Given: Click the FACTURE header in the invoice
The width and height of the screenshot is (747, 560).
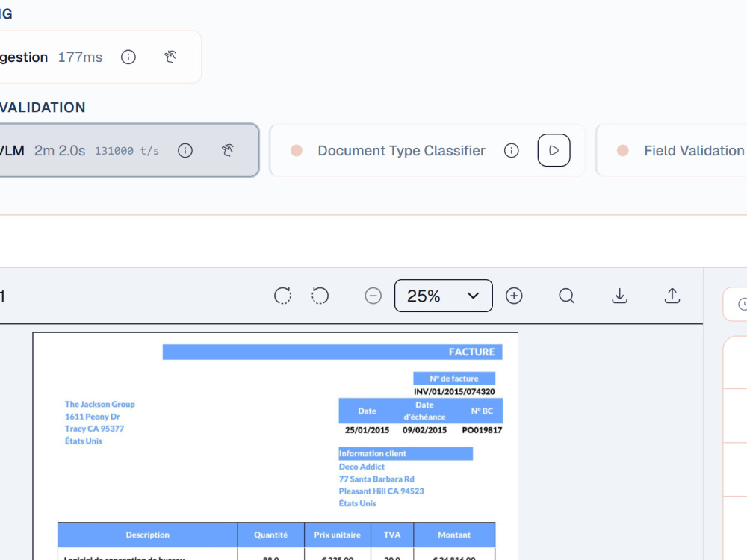Looking at the screenshot, I should pos(471,352).
